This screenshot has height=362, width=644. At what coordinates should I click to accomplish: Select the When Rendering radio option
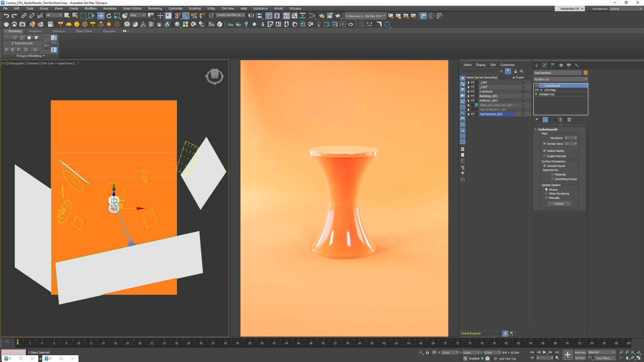tap(546, 194)
